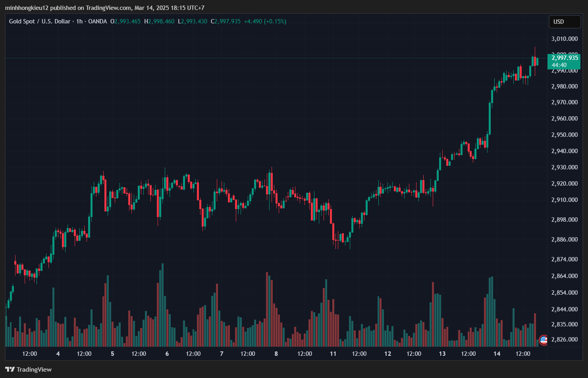Click the date label 14 on time axis

(497, 353)
